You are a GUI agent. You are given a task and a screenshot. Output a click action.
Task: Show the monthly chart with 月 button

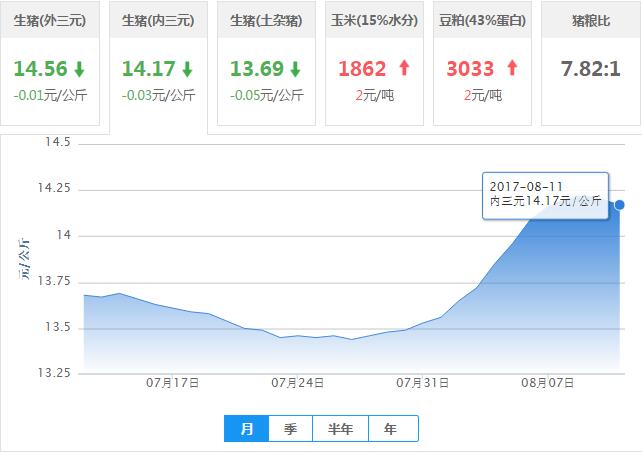click(246, 428)
